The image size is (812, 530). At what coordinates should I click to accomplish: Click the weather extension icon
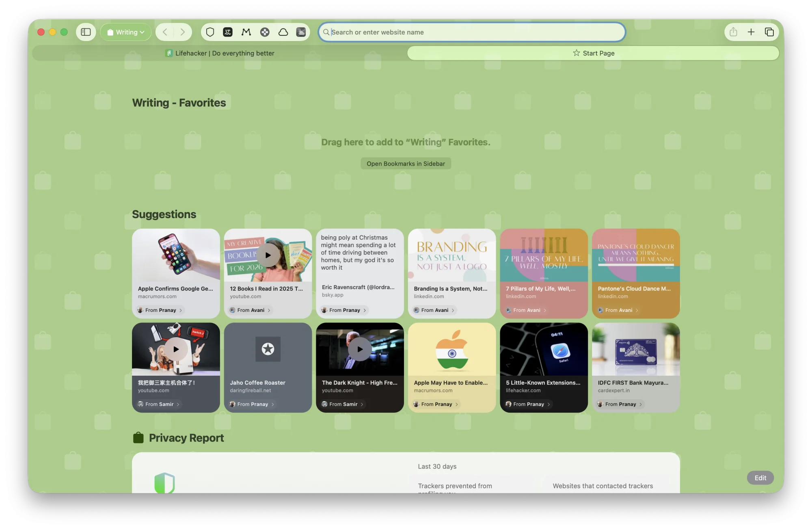point(301,32)
